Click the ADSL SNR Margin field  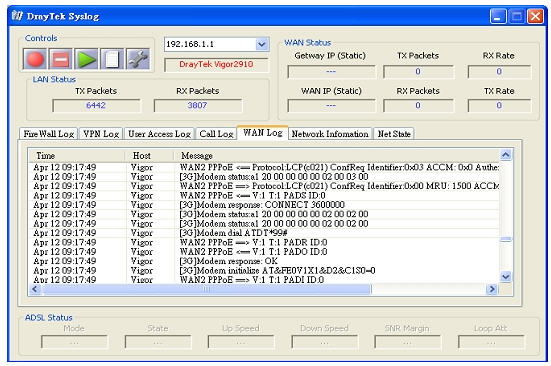coord(407,342)
